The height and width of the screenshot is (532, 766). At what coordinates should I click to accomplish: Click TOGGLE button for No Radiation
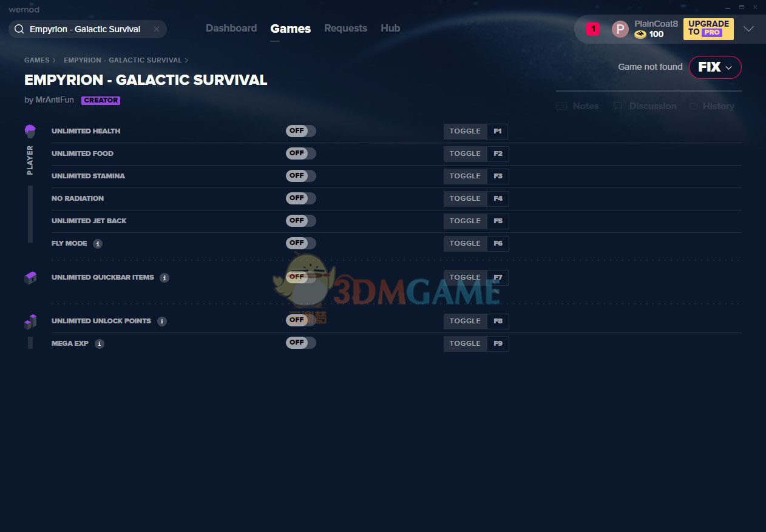[x=465, y=199]
